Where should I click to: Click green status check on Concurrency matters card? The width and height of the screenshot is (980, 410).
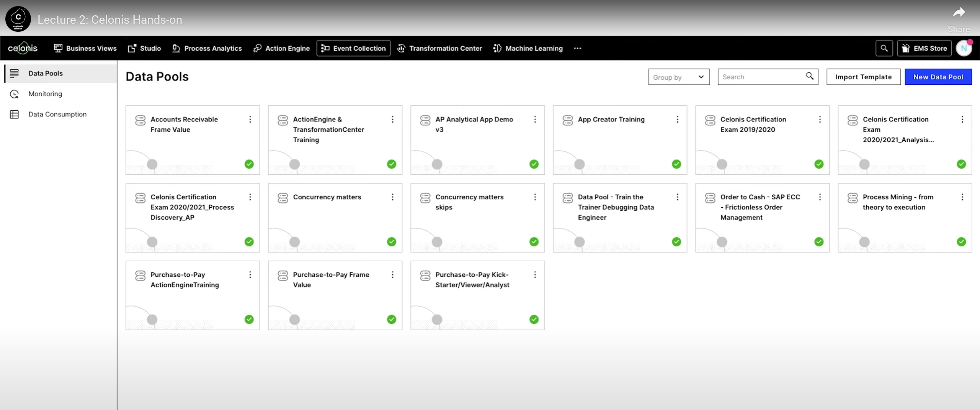click(392, 242)
